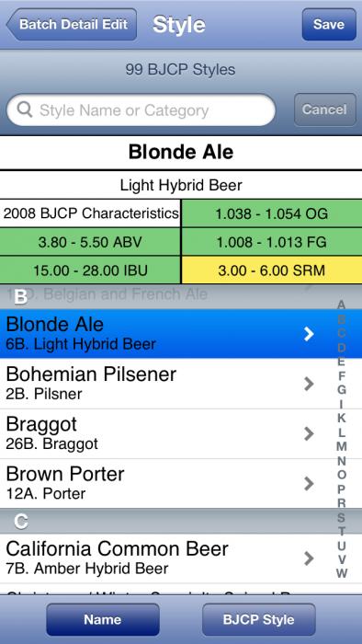Image resolution: width=362 pixels, height=644 pixels.
Task: Tap the yellow 3.00 - 6.00 SRM cell
Action: pos(271,270)
